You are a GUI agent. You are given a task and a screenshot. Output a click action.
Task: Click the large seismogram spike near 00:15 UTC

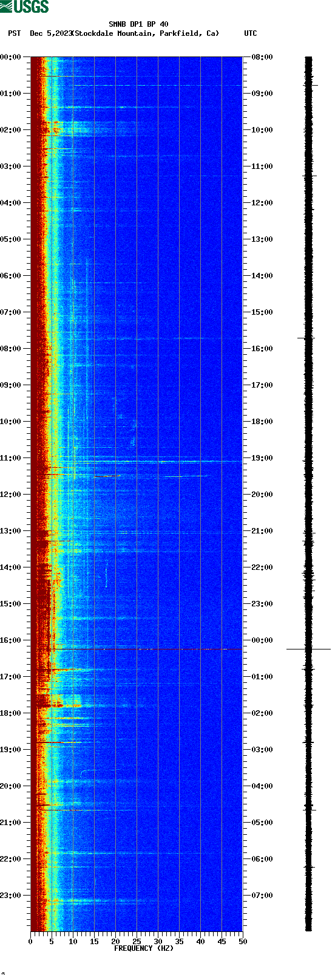pos(308,649)
